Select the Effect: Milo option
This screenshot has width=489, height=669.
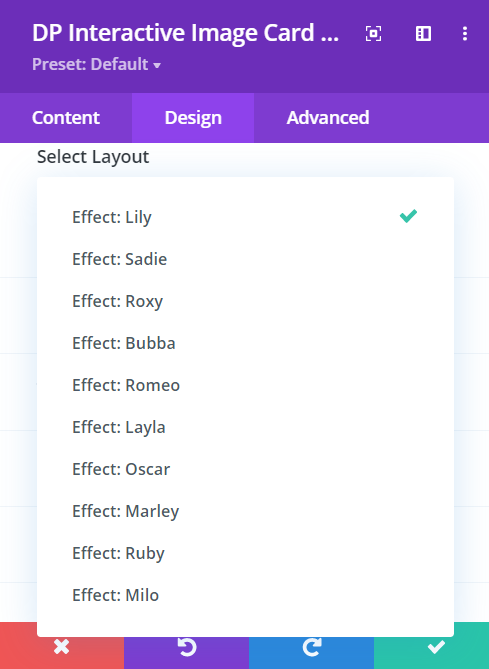[245, 595]
